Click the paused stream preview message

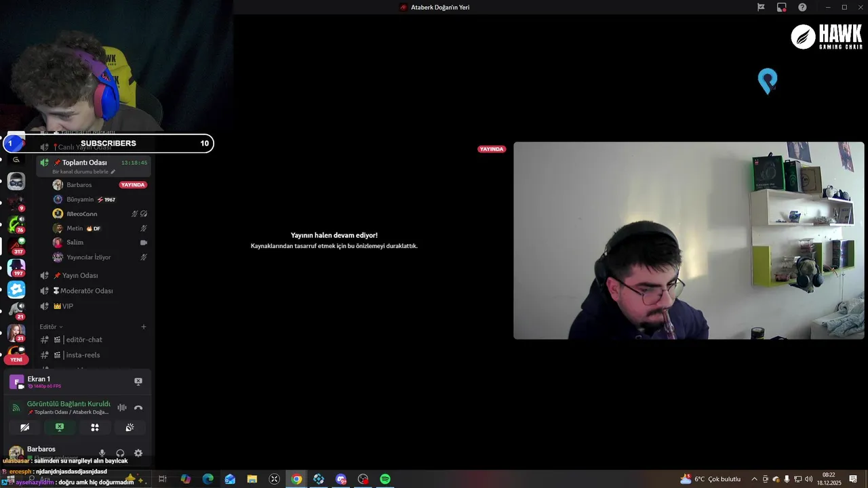coord(334,240)
